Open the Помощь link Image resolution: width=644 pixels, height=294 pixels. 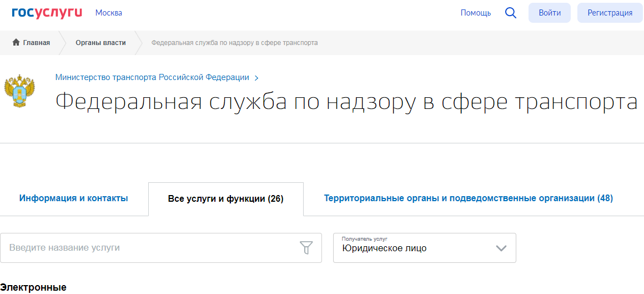[475, 13]
